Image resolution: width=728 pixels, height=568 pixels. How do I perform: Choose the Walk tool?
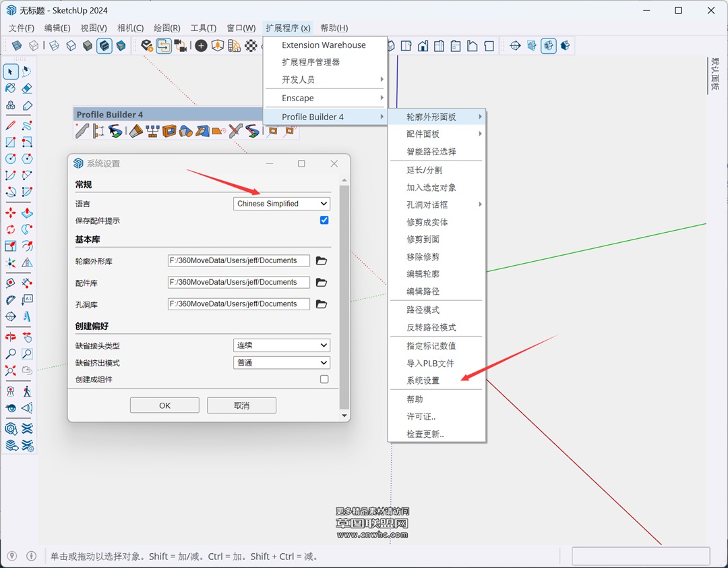coord(27,391)
